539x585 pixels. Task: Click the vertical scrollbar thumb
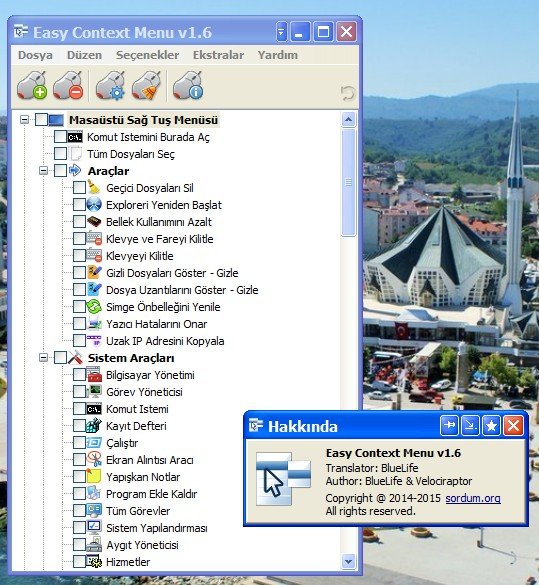(x=348, y=182)
